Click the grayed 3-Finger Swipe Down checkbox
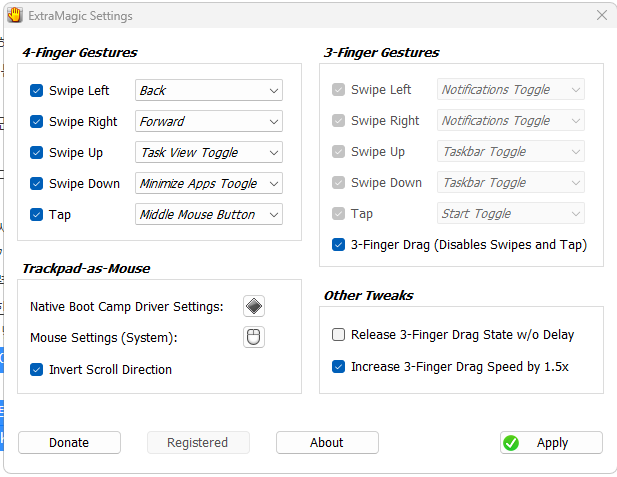Screen dimensions: 617x477 (338, 183)
